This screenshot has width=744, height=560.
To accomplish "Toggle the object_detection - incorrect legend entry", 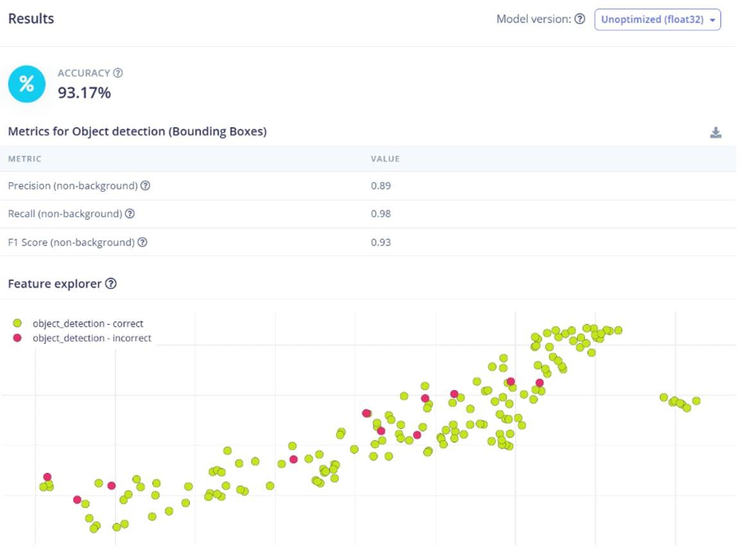I will (92, 338).
